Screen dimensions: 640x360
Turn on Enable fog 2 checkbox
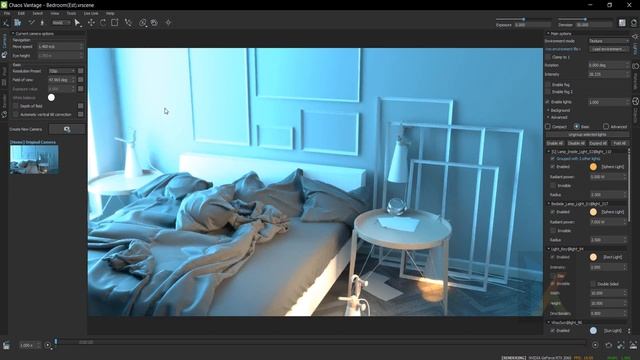click(548, 92)
